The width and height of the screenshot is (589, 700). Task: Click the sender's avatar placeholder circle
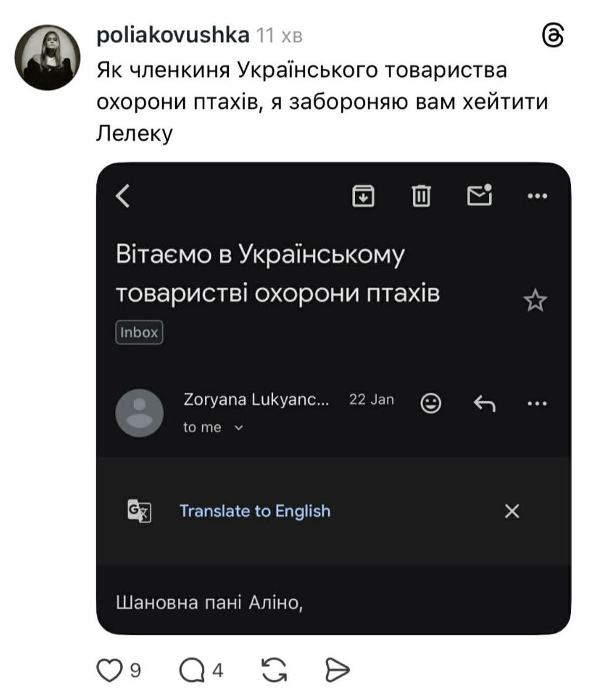pos(140,412)
